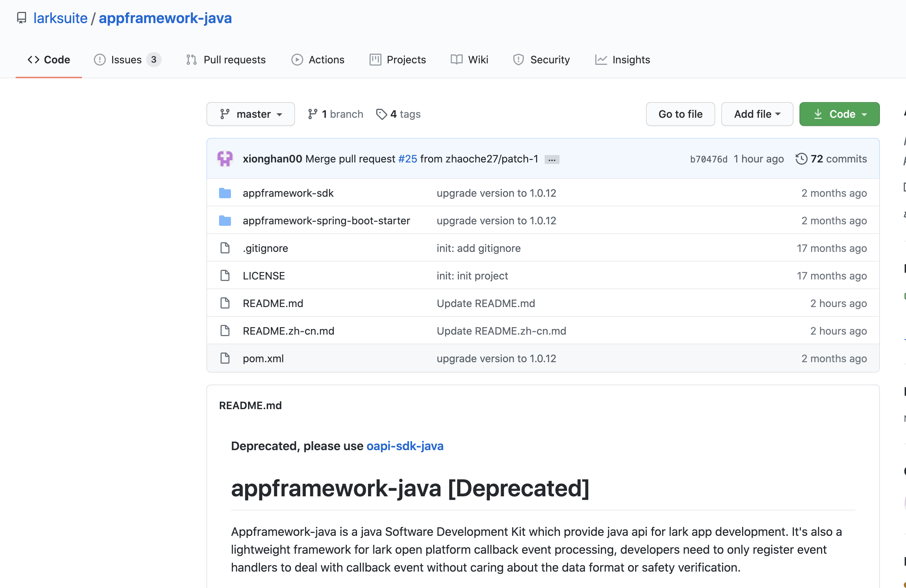Open the green Code download dropdown

[839, 114]
